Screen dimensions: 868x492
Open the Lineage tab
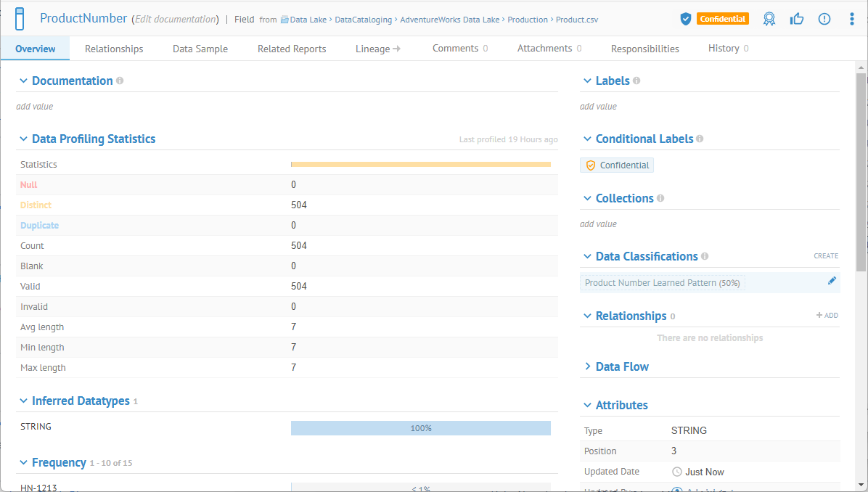pos(377,49)
